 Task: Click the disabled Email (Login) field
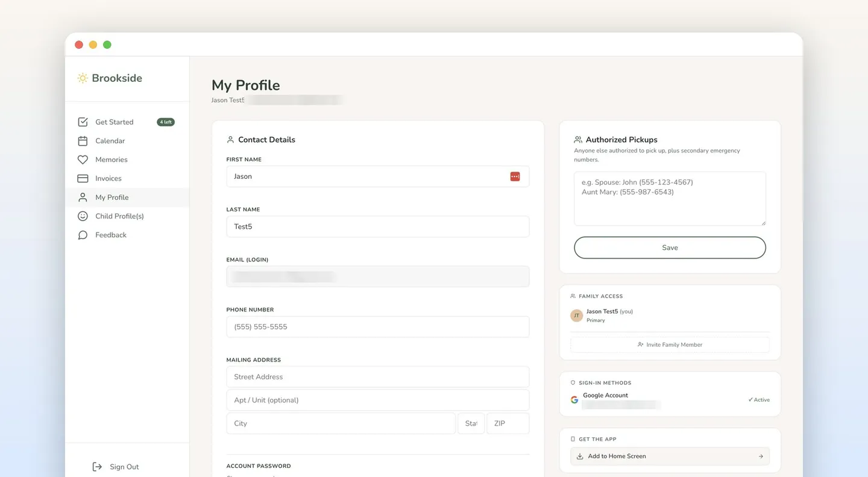(378, 277)
